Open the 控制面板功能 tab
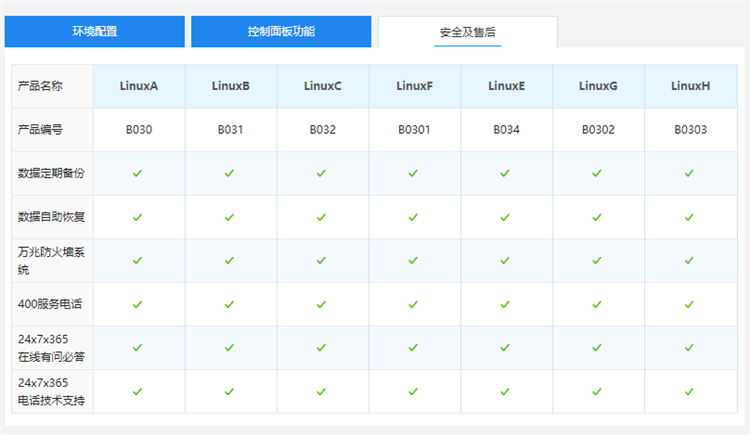The width and height of the screenshot is (750, 435). coord(281,31)
